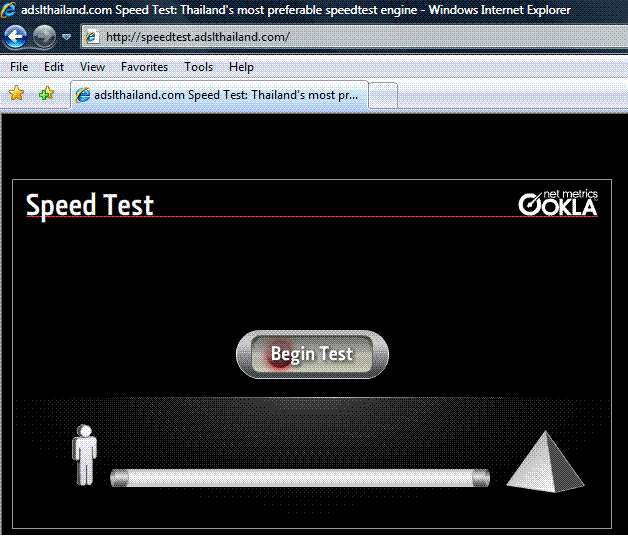Click the Forward navigation arrow
The image size is (628, 556).
click(x=44, y=36)
